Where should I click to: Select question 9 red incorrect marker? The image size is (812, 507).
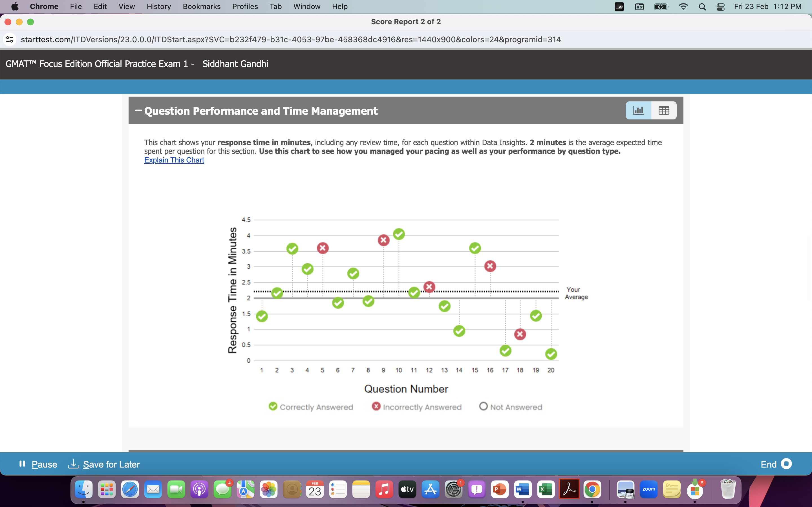(383, 240)
